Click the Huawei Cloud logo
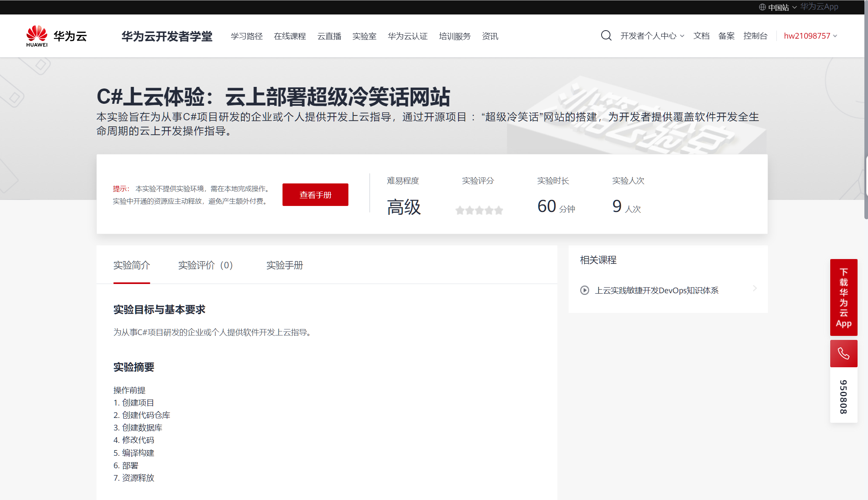Image resolution: width=868 pixels, height=500 pixels. pyautogui.click(x=57, y=36)
